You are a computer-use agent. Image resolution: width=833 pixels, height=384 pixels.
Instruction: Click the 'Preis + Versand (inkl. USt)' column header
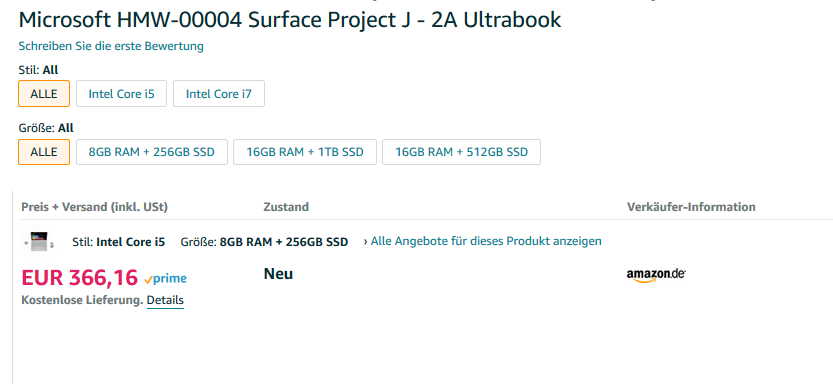click(95, 207)
